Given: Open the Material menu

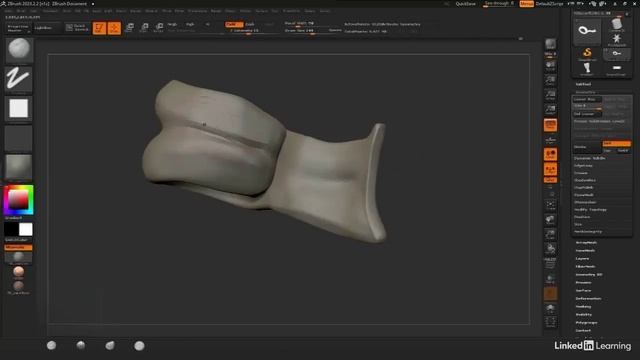Looking at the screenshot, I should tap(151, 11).
